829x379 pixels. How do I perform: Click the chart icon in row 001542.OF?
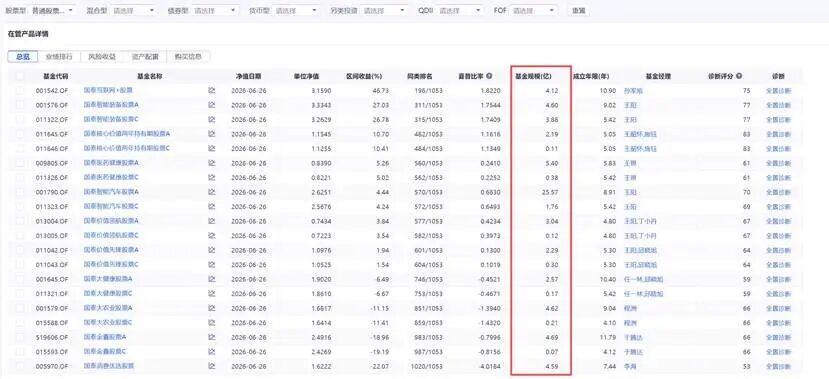coord(212,90)
